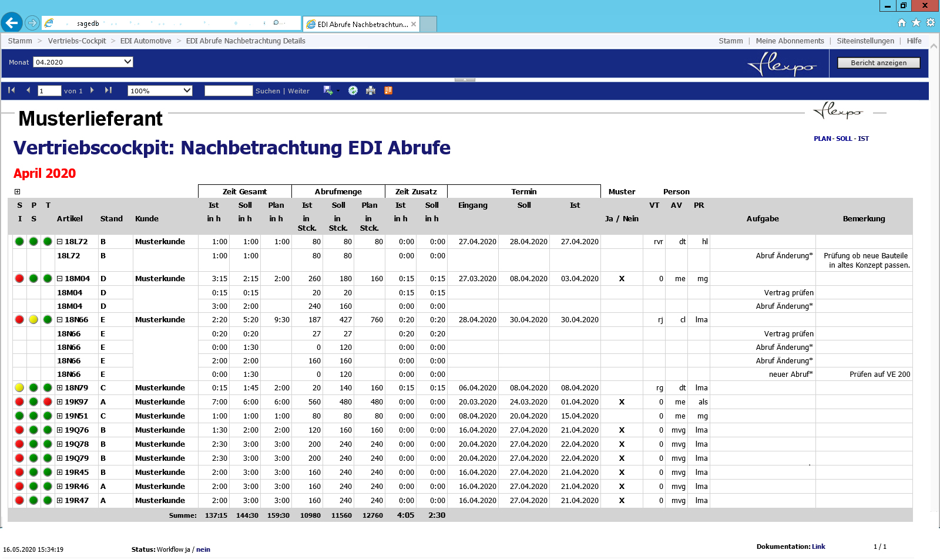Image resolution: width=940 pixels, height=560 pixels.
Task: Open Dokumentation Link
Action: [x=818, y=546]
